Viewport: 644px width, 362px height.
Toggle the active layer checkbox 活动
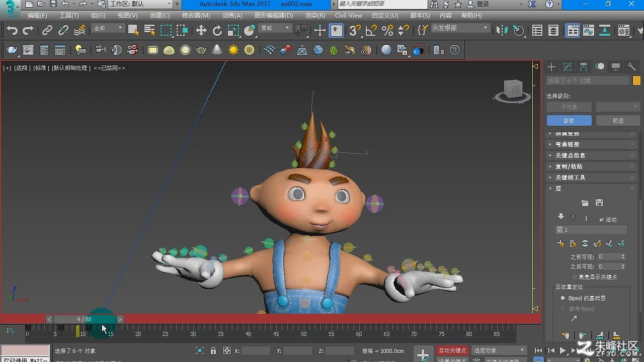pos(601,219)
